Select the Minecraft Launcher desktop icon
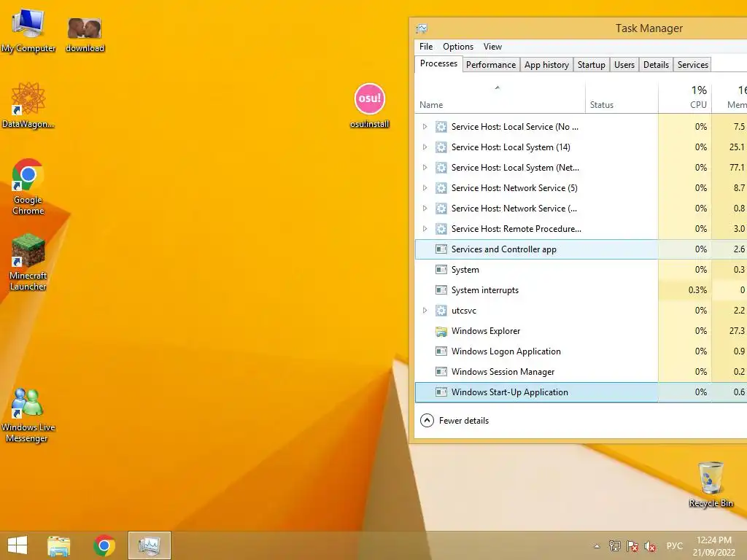The height and width of the screenshot is (560, 747). (28, 262)
